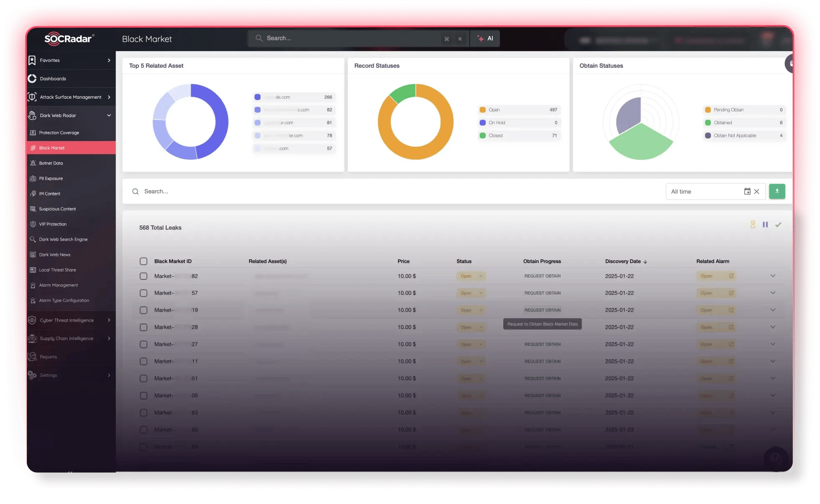This screenshot has height=504, width=820.
Task: Expand Supply Chain Intelligence chevron
Action: coord(109,338)
